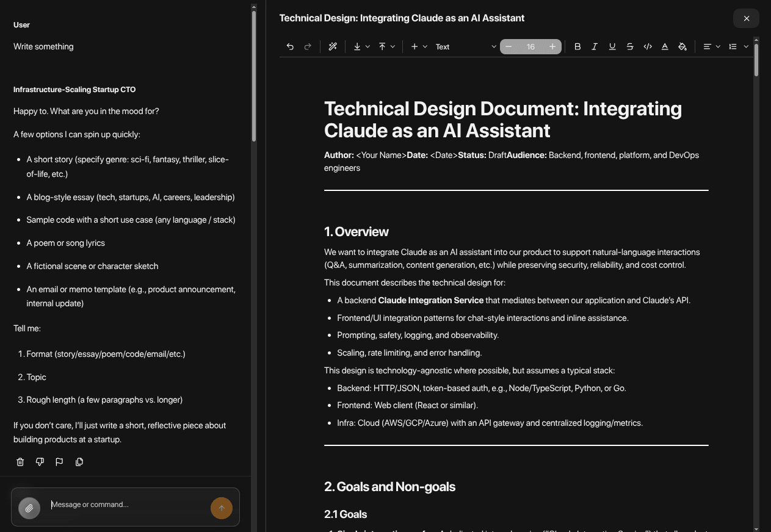Click the 'Topic' numbered list item
Image resolution: width=771 pixels, height=532 pixels.
point(36,377)
